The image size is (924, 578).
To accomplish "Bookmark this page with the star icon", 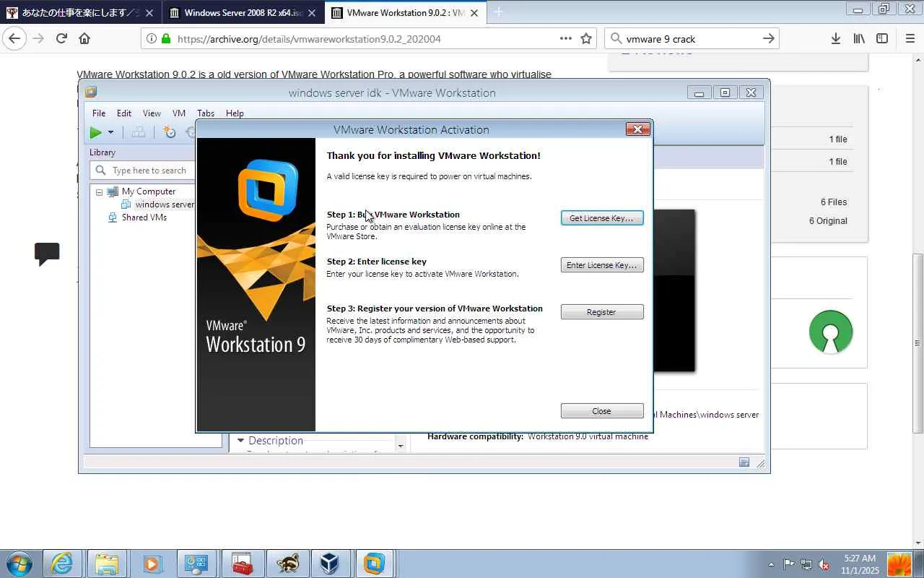I will (x=586, y=39).
